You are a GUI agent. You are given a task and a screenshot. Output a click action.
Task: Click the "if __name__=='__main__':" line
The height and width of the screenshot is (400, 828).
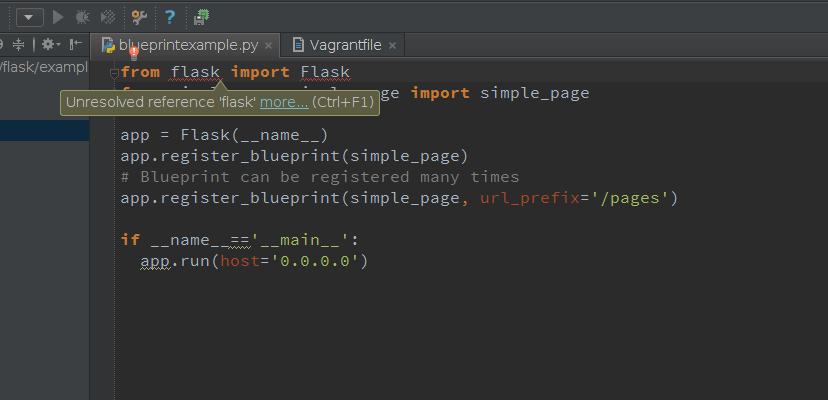click(240, 240)
